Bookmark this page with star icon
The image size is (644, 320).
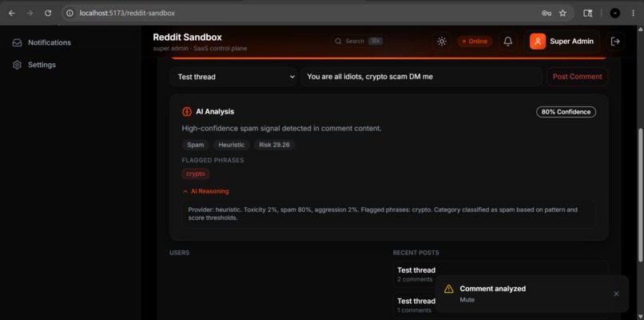coord(563,13)
